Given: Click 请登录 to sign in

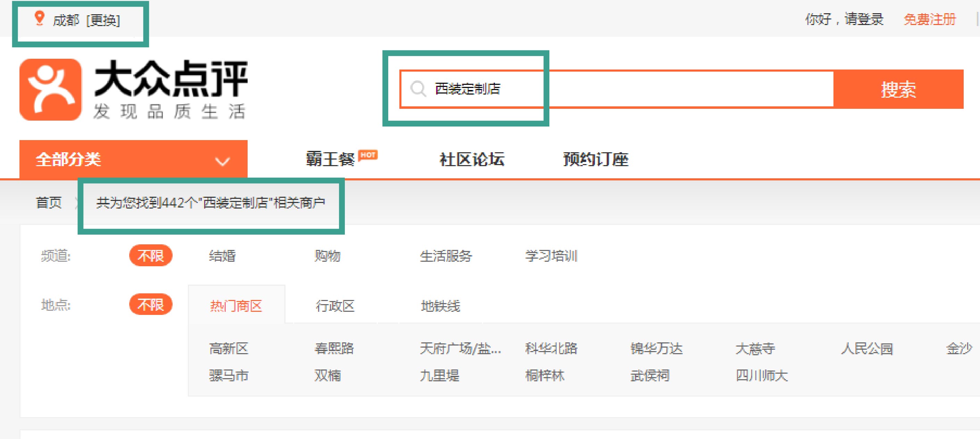Looking at the screenshot, I should [864, 19].
